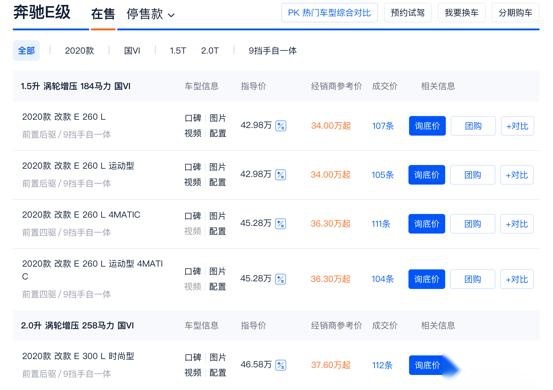Click calculator icon for E 260 L 运动型 4MATIC

pyautogui.click(x=281, y=279)
